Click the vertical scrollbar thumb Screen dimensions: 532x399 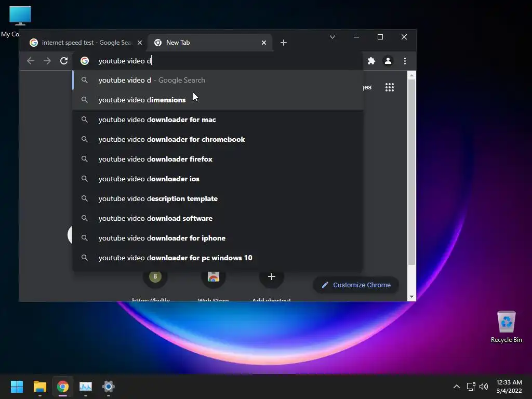coord(411,172)
